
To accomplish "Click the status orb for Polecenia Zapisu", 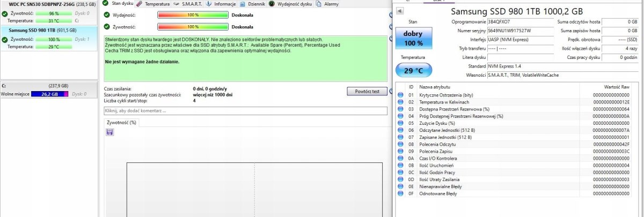I will 400,151.
